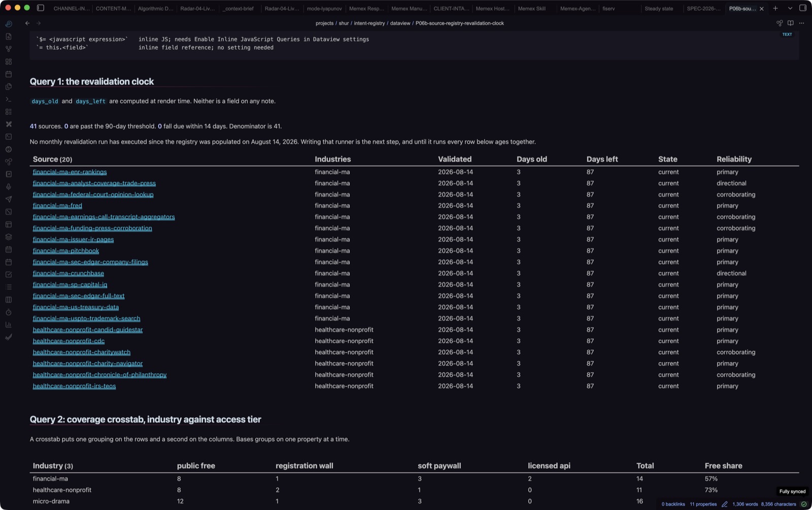Switch to the Steady state tab
This screenshot has height=510, width=812.
click(659, 9)
